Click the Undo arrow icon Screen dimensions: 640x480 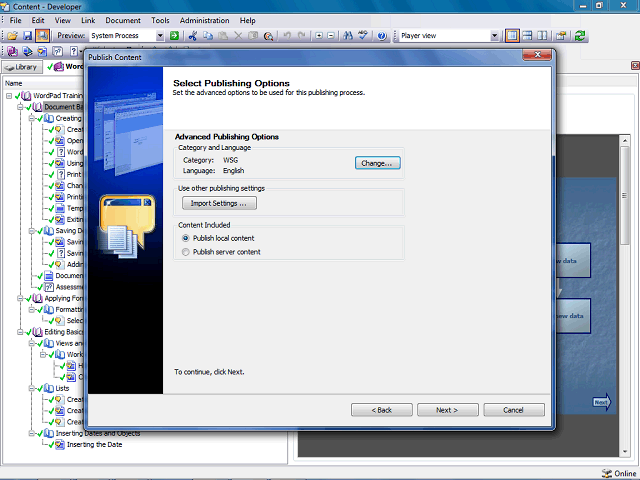(287, 36)
